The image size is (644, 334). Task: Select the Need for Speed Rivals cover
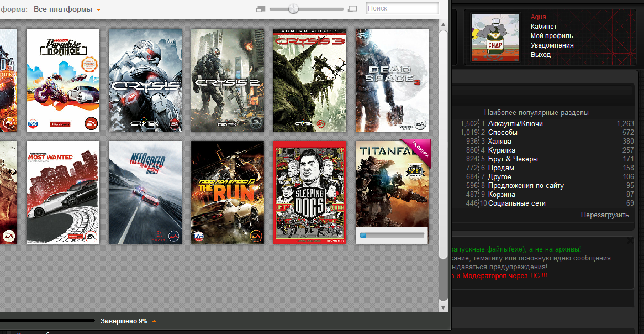click(145, 192)
